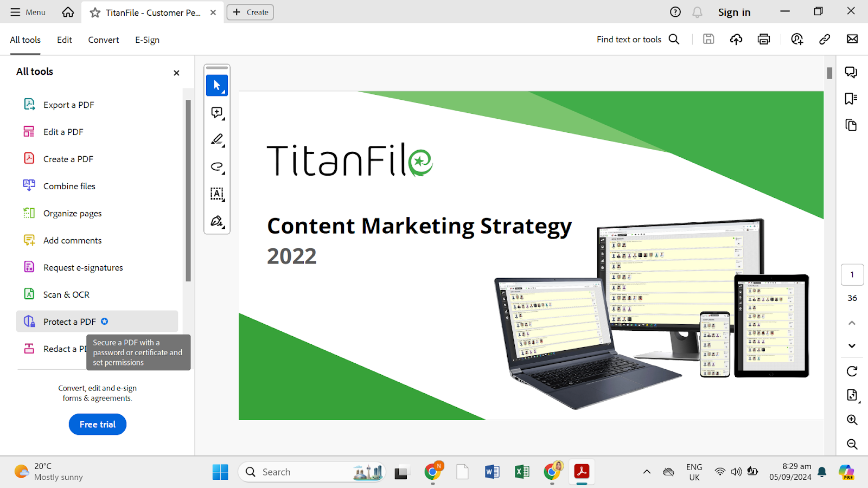
Task: Click the send by email icon
Action: [852, 39]
